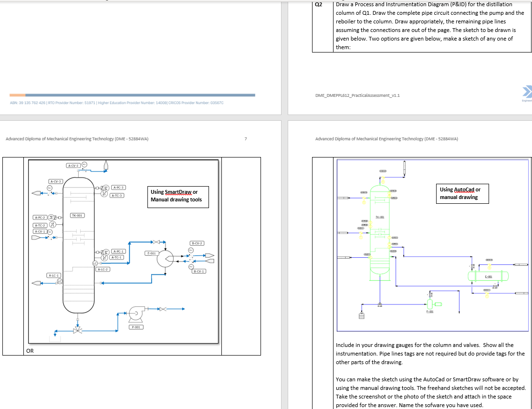This screenshot has width=532, height=409.
Task: Select the Using AutoCad or manual drawing text box
Action: (x=462, y=193)
